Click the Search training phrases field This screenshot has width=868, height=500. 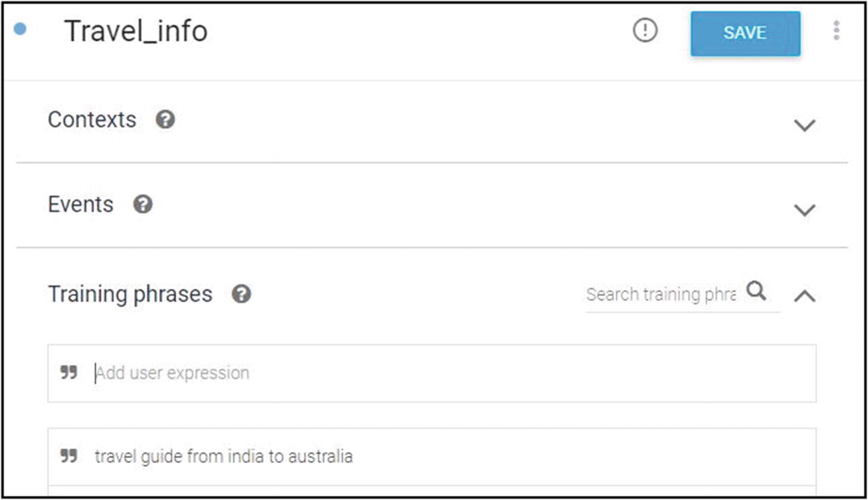pyautogui.click(x=662, y=295)
